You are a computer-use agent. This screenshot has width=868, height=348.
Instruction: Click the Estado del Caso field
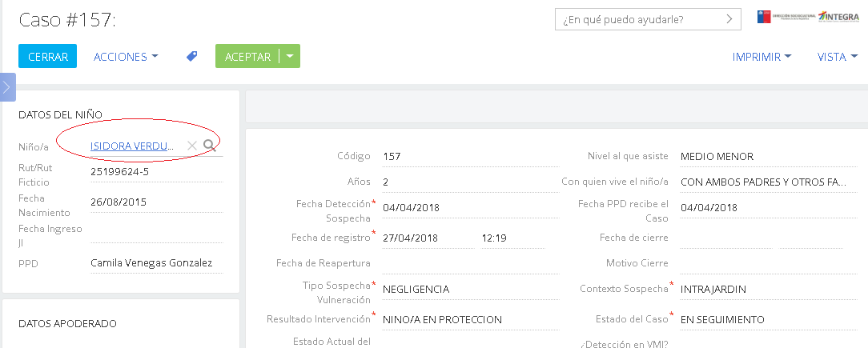pos(761,319)
